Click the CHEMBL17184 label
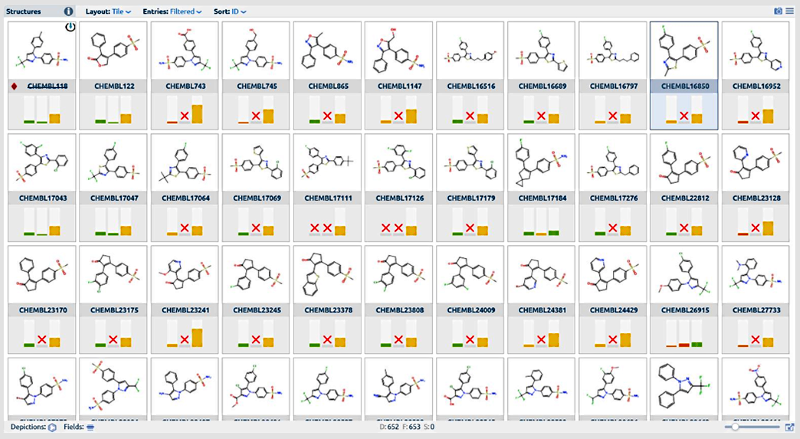 [x=541, y=199]
